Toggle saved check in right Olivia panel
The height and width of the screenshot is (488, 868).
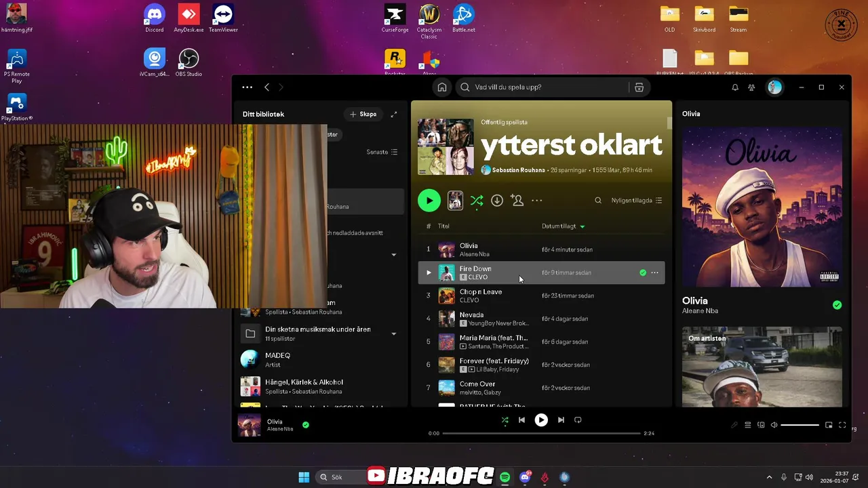pos(837,305)
